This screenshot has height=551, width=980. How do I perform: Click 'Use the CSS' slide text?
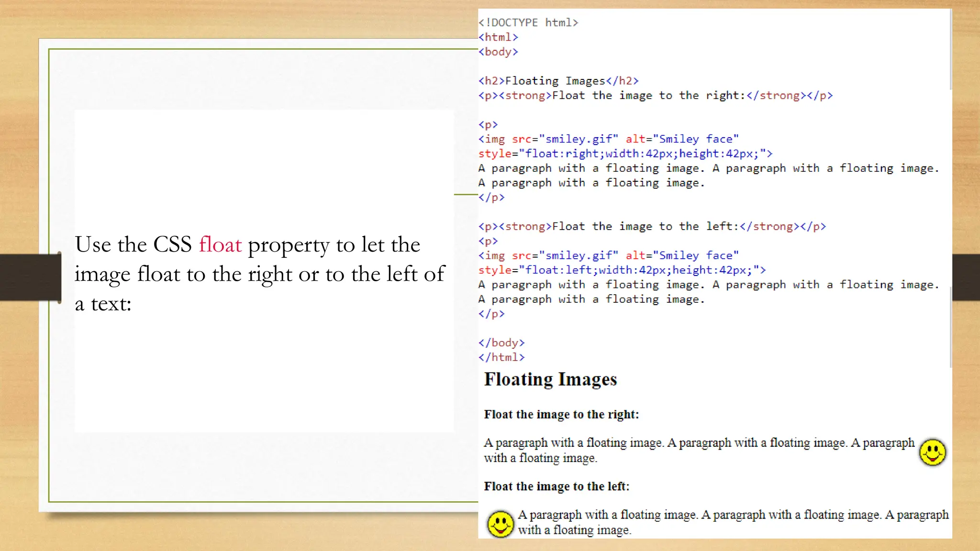point(133,244)
